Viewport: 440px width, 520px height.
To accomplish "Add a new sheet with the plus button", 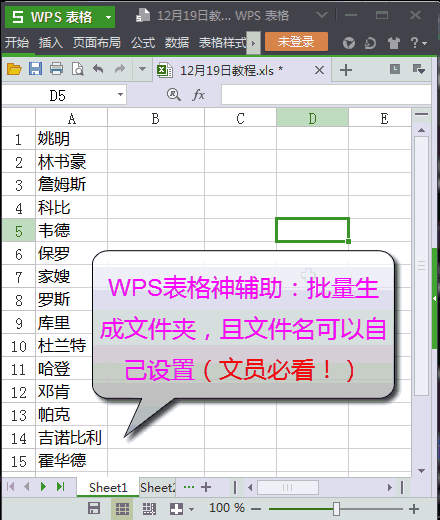I will point(206,487).
